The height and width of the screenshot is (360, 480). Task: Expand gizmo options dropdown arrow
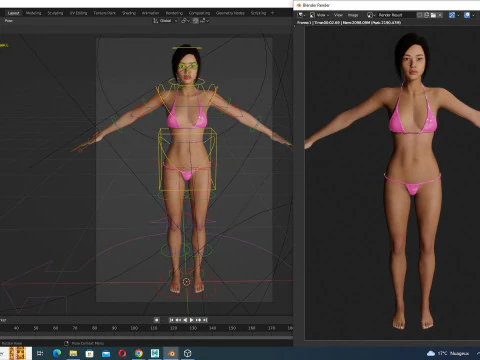tap(458, 15)
